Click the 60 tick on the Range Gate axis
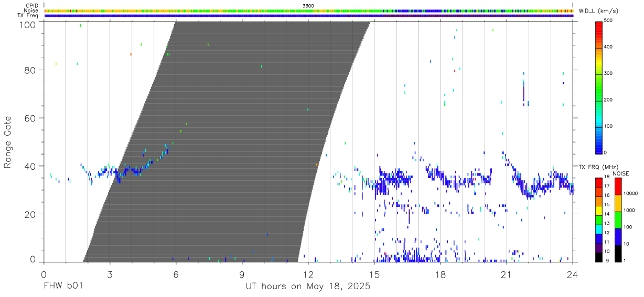This screenshot has height=297, width=644. (x=30, y=118)
